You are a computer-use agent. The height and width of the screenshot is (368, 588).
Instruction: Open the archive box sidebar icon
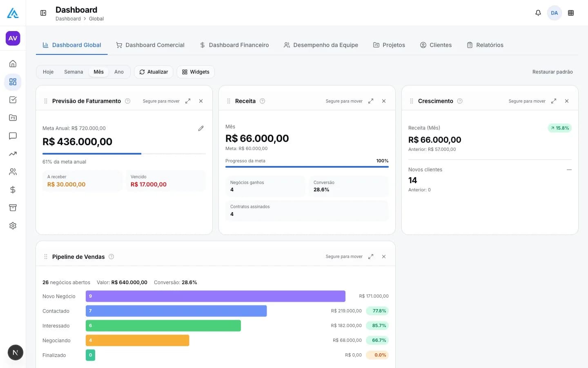click(x=13, y=208)
